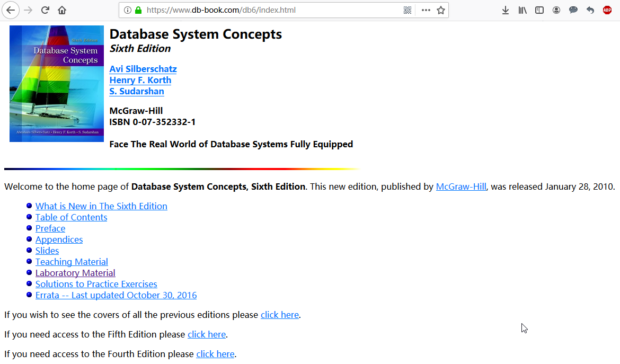Reload the current page
This screenshot has width=620, height=364.
click(45, 10)
